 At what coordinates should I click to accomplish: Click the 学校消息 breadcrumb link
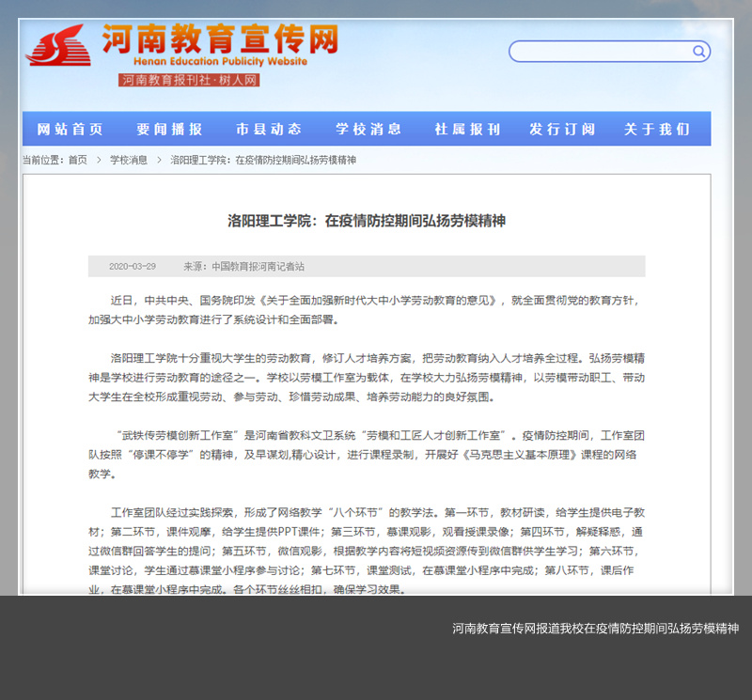[x=129, y=161]
